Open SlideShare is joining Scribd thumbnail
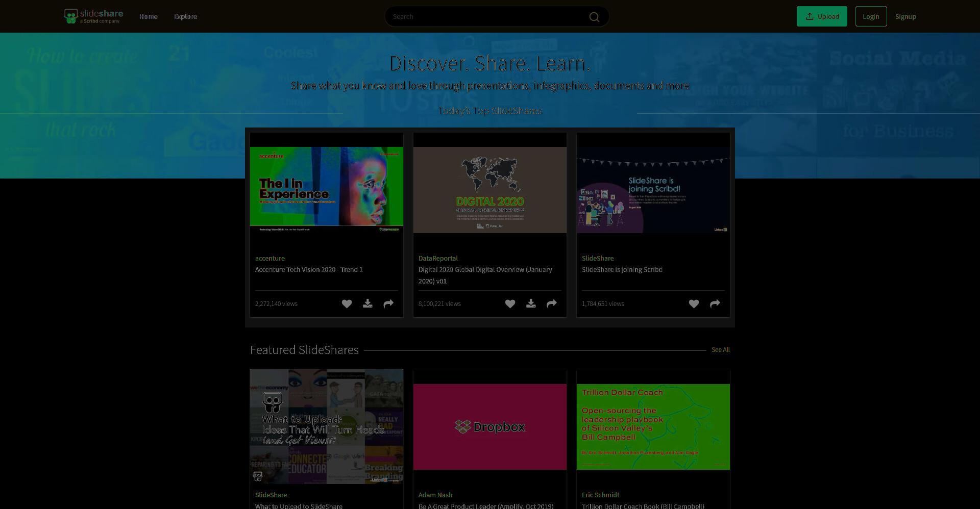This screenshot has width=980, height=509. (653, 190)
